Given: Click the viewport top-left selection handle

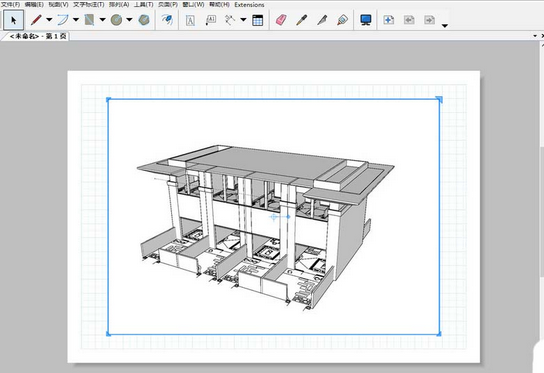Looking at the screenshot, I should (108, 100).
